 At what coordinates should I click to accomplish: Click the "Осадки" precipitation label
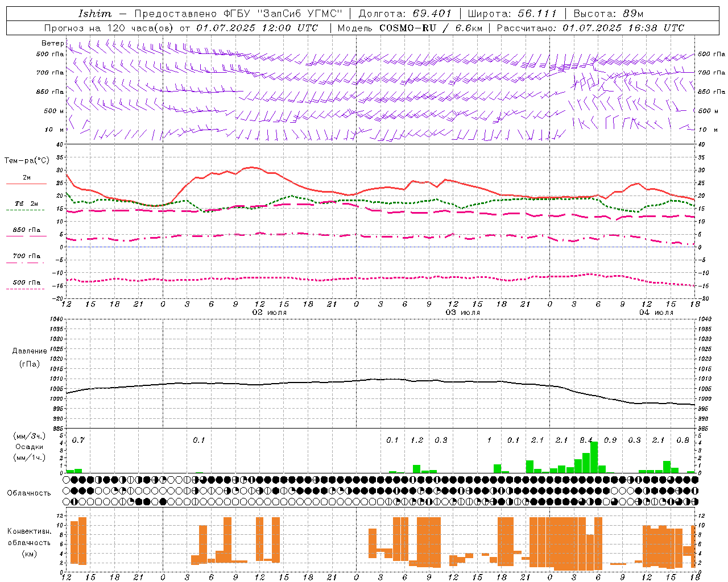click(29, 447)
